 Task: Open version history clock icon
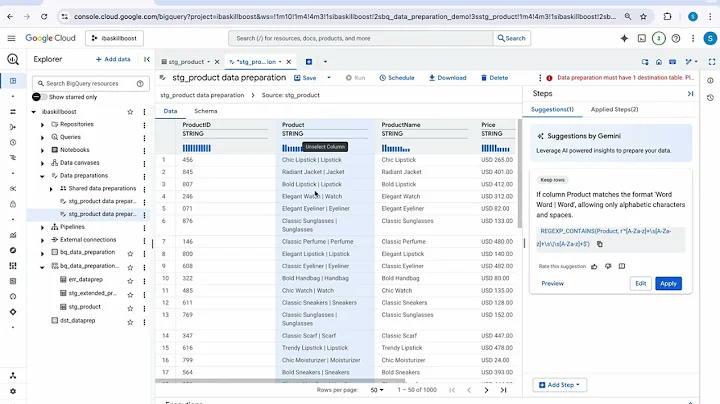(x=710, y=98)
